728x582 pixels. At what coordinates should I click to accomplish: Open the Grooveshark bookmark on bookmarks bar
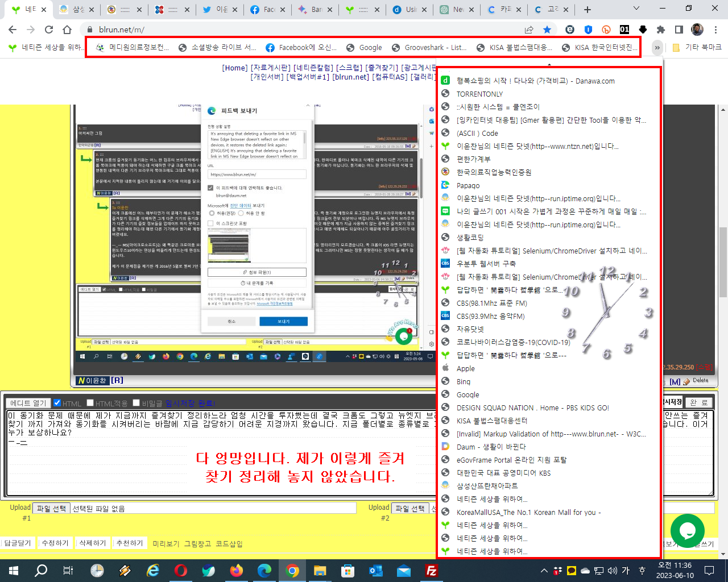point(429,48)
